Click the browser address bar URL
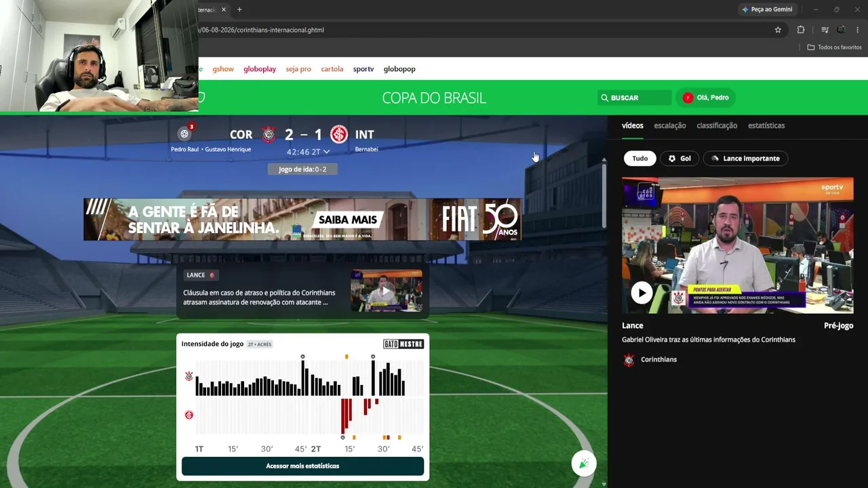 point(262,30)
